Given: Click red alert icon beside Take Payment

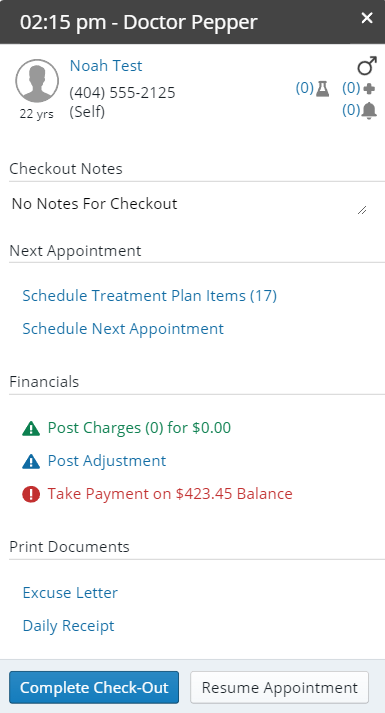Looking at the screenshot, I should pos(31,494).
